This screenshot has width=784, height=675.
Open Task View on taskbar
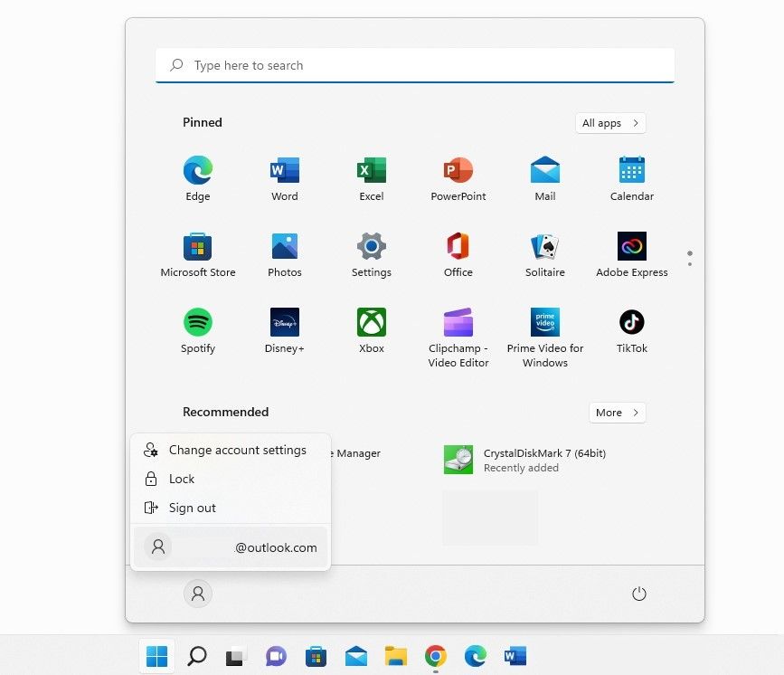(x=236, y=656)
